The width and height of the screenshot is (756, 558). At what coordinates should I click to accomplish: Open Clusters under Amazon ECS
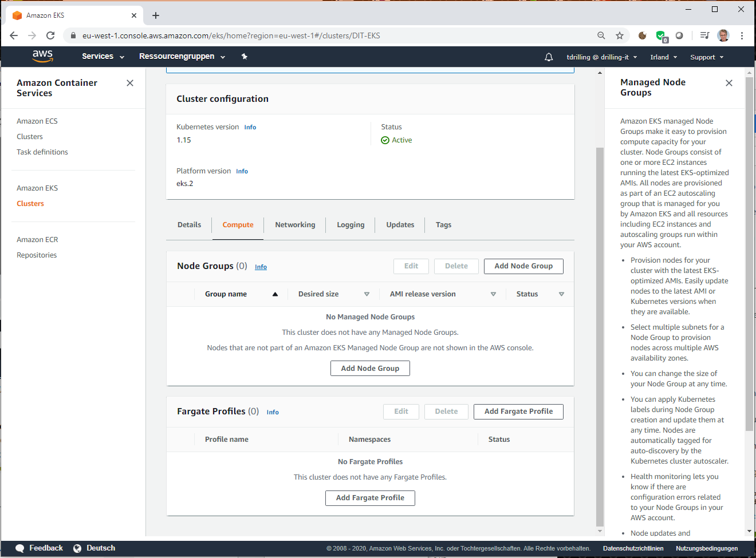[x=30, y=137]
